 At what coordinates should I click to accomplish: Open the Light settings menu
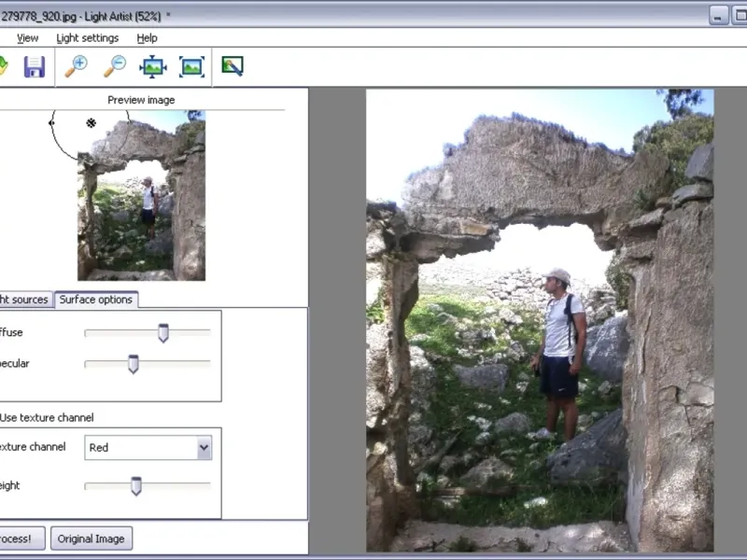pyautogui.click(x=88, y=38)
